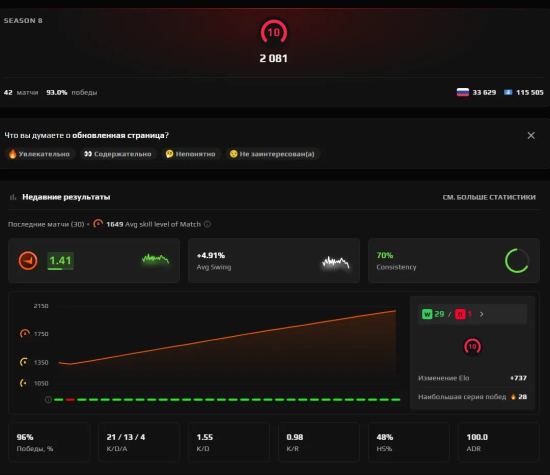
Task: Open the +4.91% Avg Swing card
Action: (x=274, y=261)
